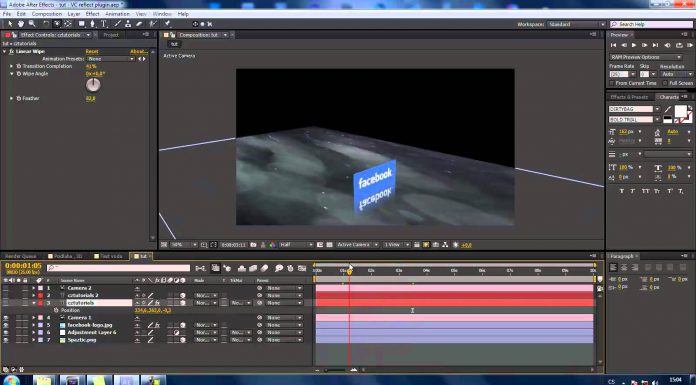Hide the Camera 1 layer

coord(5,318)
